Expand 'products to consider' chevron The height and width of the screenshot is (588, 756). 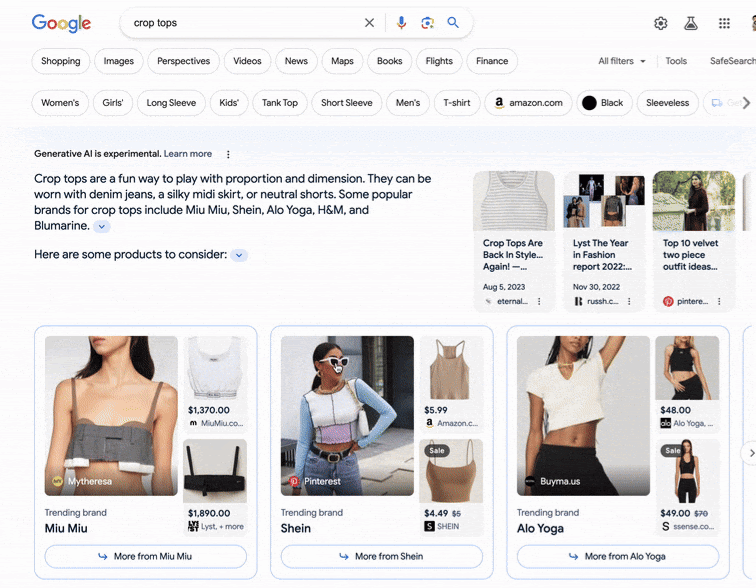tap(239, 255)
